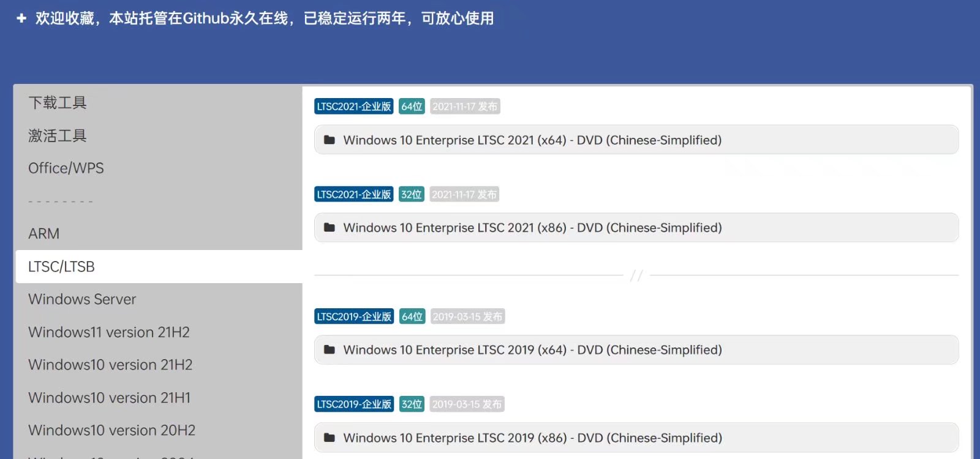Open Windows Server category
Viewport: 980px width, 459px height.
click(x=82, y=300)
